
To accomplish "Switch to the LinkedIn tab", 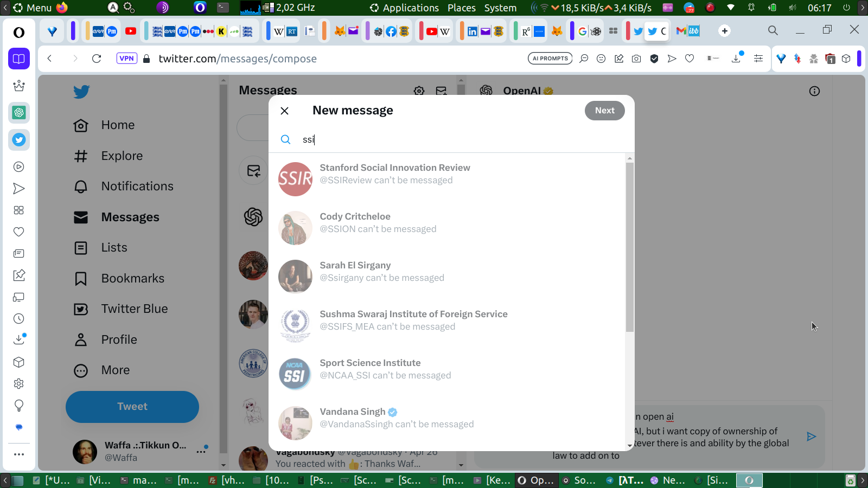I will [x=473, y=31].
